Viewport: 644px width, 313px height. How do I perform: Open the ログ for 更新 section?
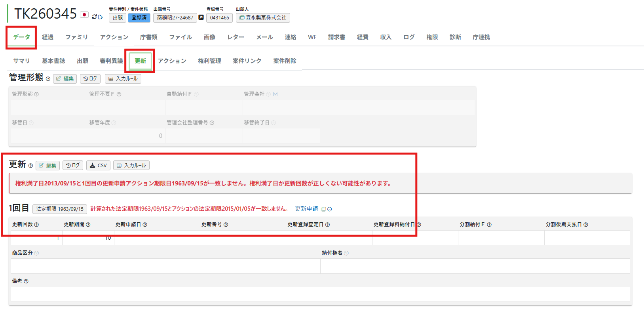point(73,165)
